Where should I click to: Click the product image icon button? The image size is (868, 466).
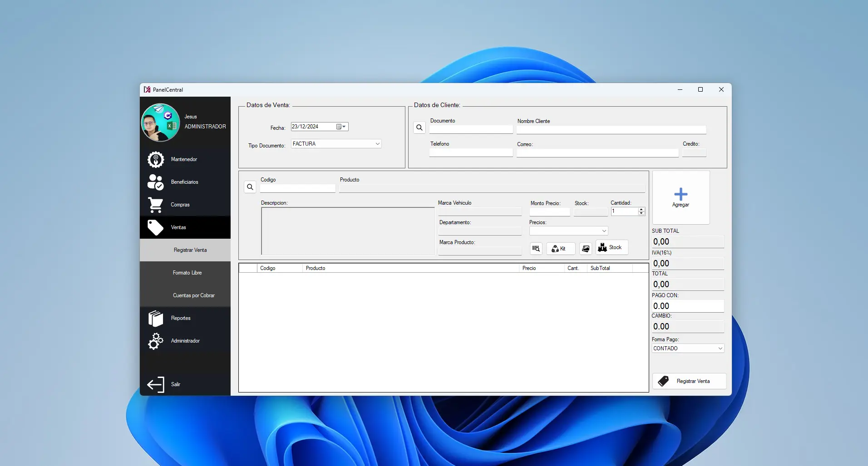tap(586, 248)
